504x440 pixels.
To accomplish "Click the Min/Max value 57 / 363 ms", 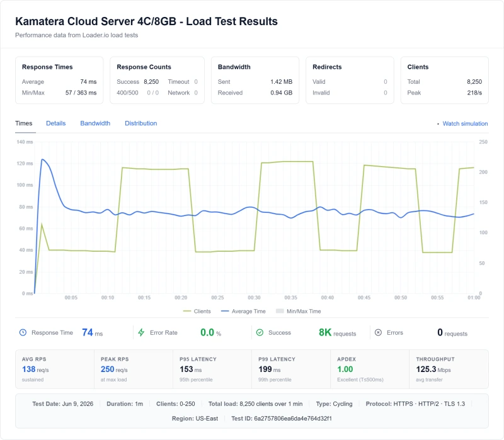I will point(81,93).
